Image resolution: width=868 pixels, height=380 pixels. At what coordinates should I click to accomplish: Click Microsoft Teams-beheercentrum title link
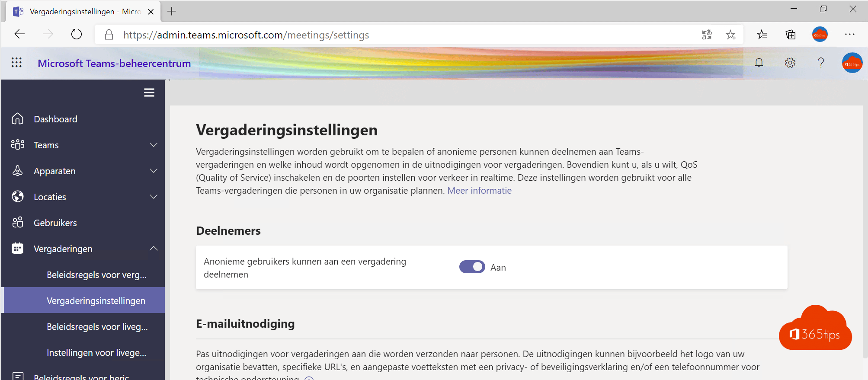click(x=114, y=63)
